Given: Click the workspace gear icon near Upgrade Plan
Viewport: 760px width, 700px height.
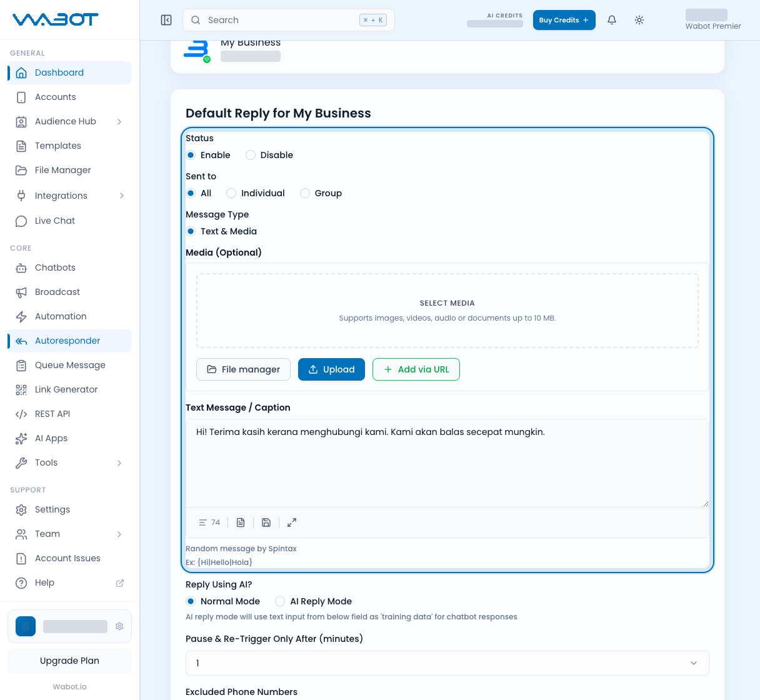Looking at the screenshot, I should (x=119, y=626).
